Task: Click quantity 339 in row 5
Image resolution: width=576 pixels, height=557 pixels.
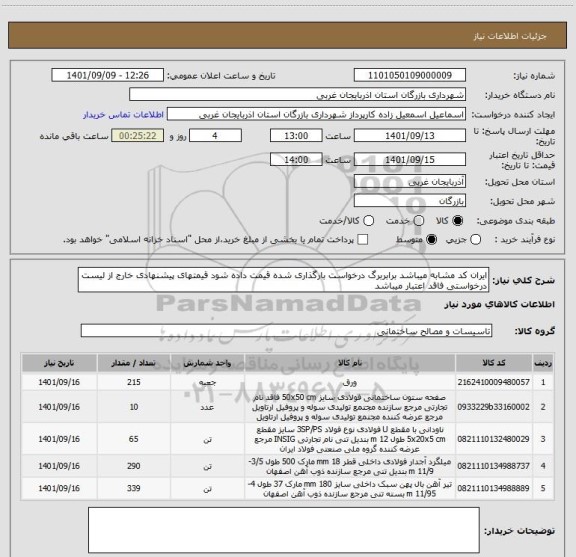Action: point(134,488)
